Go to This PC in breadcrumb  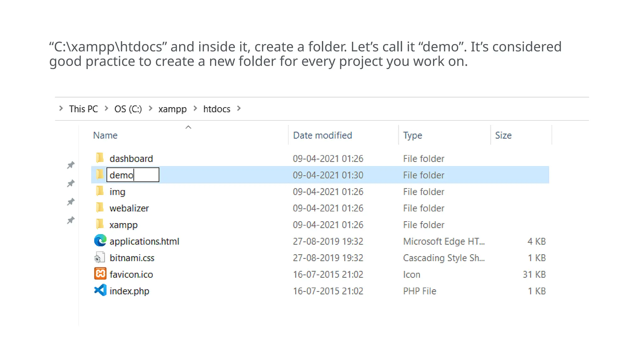click(83, 109)
